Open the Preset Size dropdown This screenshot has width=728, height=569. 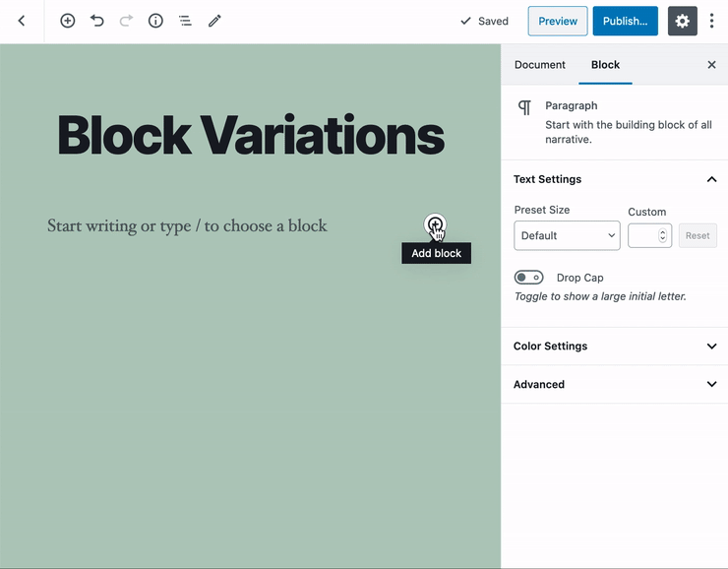567,236
